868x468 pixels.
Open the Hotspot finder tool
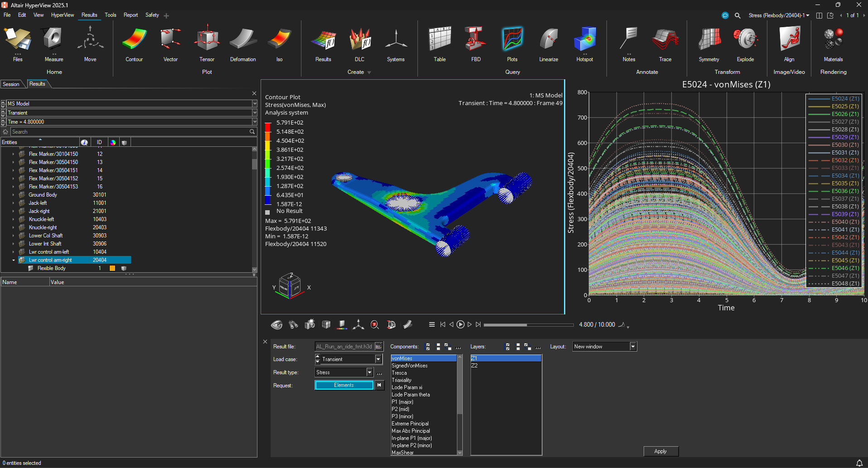click(585, 44)
